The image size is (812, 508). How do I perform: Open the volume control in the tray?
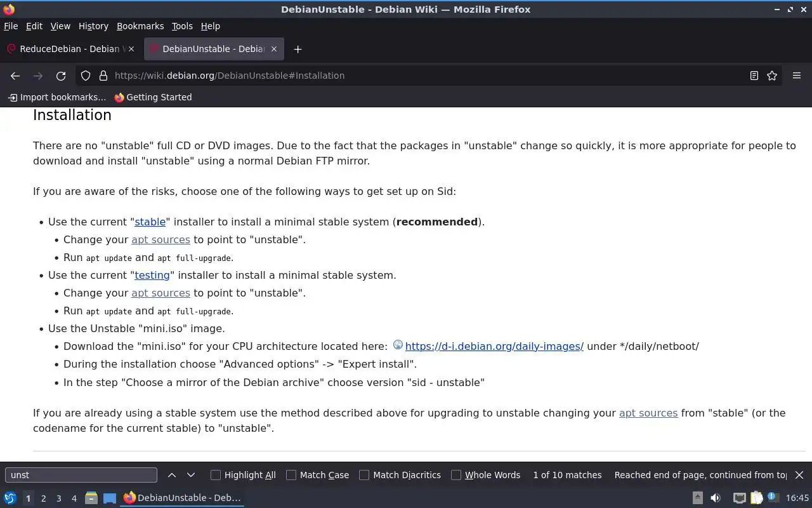click(716, 498)
